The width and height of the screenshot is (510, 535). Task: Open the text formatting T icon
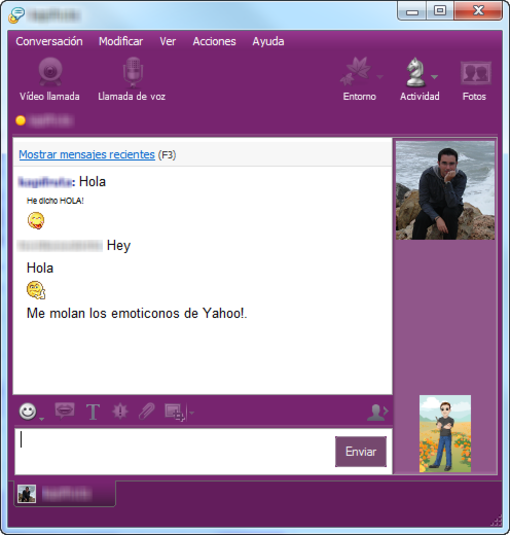pos(93,411)
